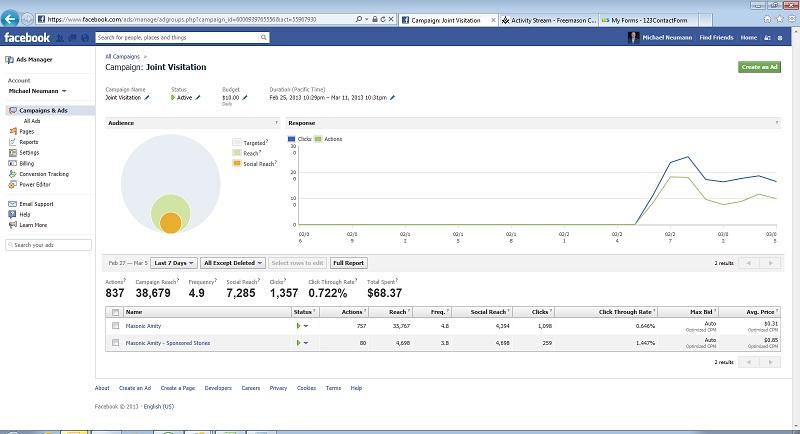Toggle the select-all checkbox in table header
Image resolution: width=800 pixels, height=434 pixels.
coord(115,312)
